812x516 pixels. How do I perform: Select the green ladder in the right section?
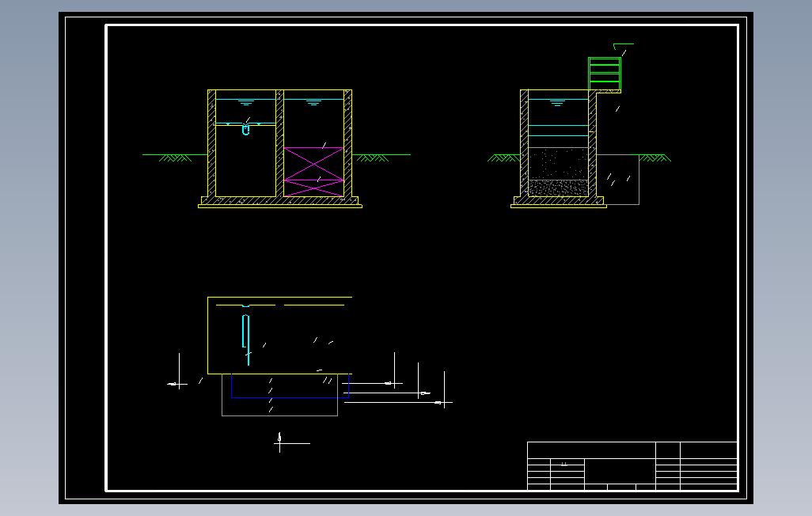tap(605, 74)
